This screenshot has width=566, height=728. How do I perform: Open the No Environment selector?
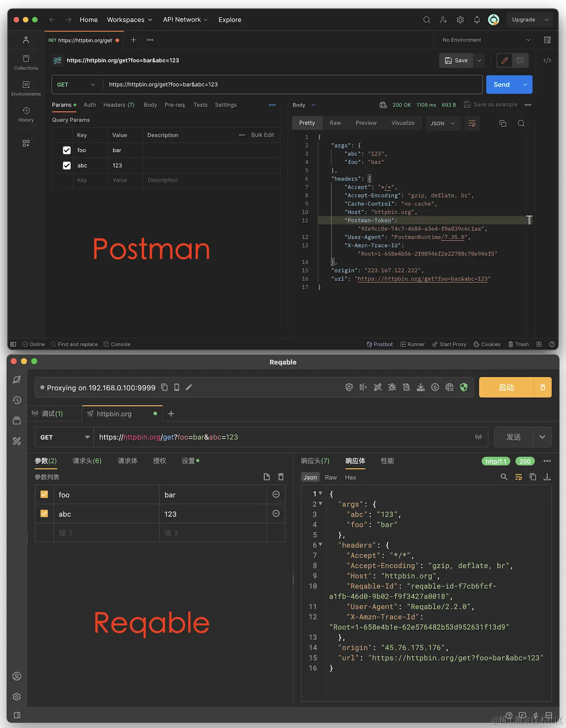pos(486,40)
